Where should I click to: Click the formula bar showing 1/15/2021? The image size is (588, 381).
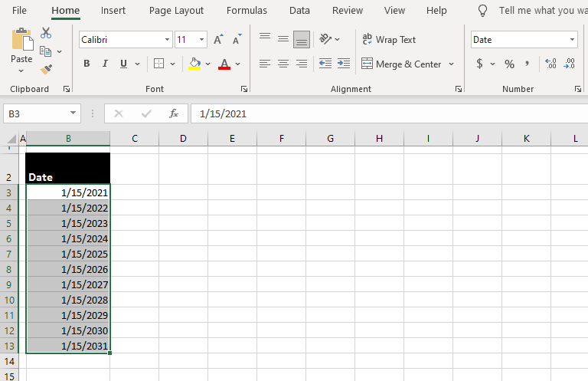pos(389,113)
